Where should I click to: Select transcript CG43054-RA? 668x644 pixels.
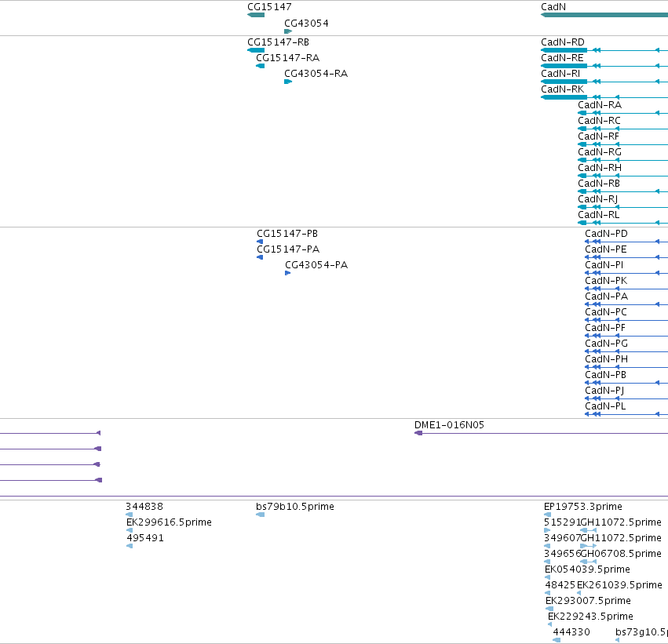coord(316,74)
